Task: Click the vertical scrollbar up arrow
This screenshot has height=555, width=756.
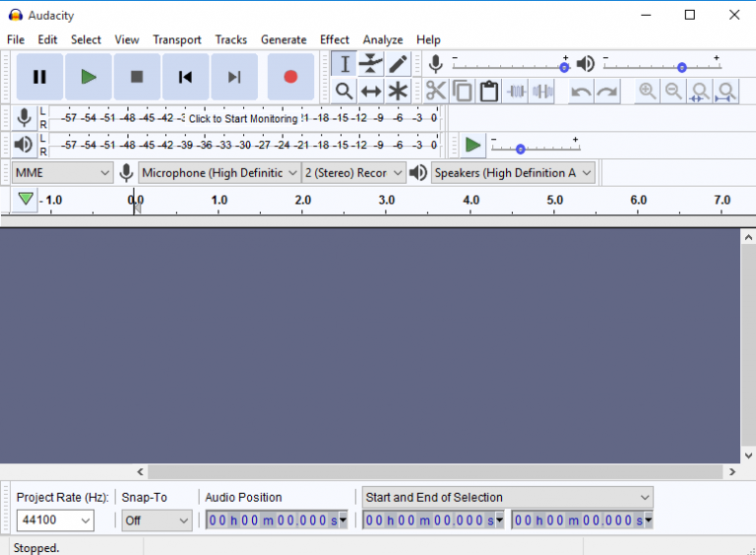Action: coord(748,237)
